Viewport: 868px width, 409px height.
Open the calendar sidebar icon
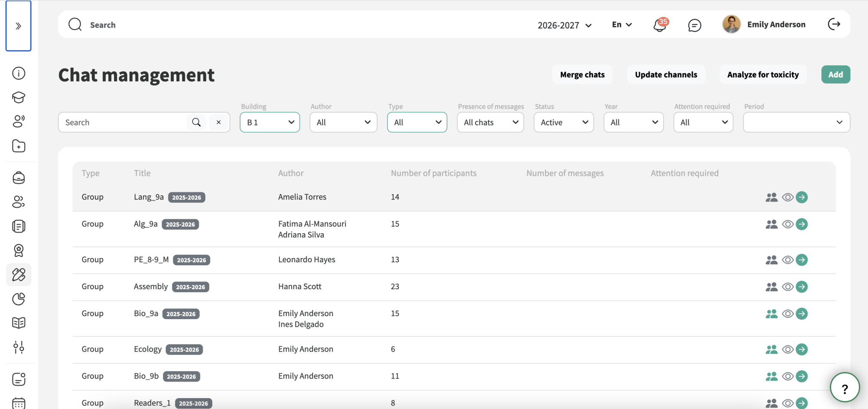(19, 403)
